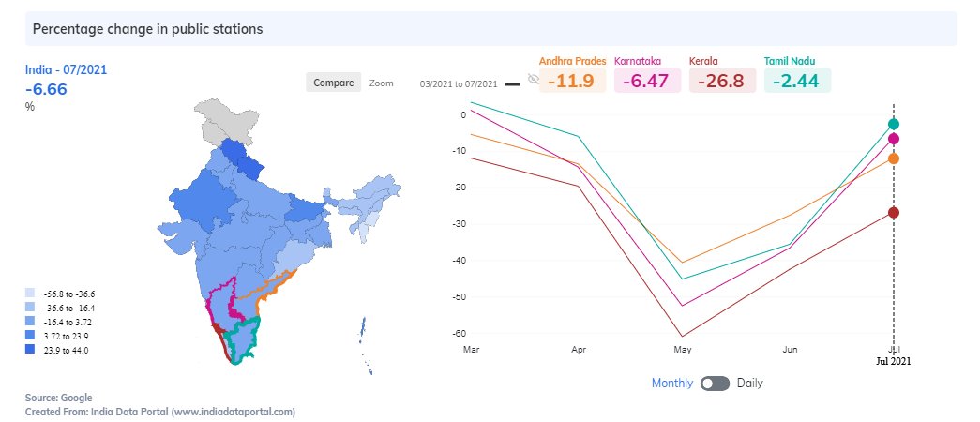The width and height of the screenshot is (980, 422).
Task: Click the -36.6 to -16.4 legend swatch
Action: [31, 308]
